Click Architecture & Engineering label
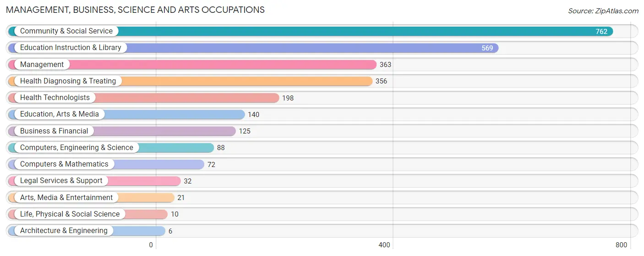Viewport: 644px width, 256px height. click(x=64, y=231)
